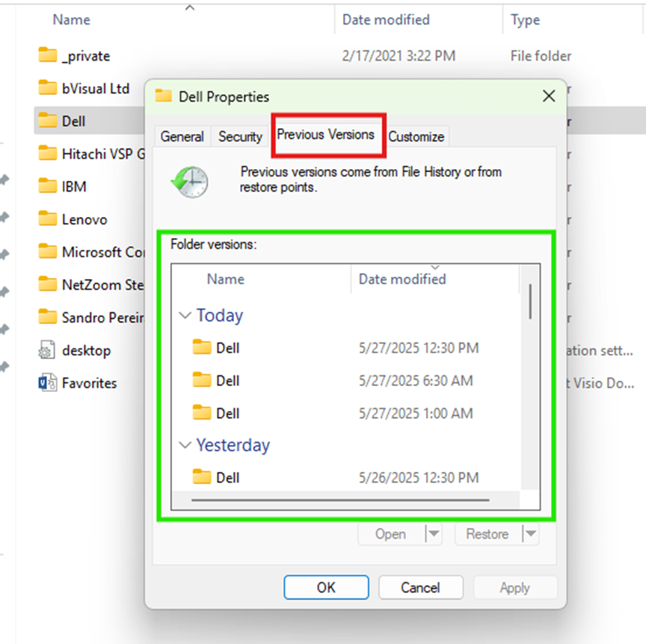Click the sort arrow above Date modified in dialog
The width and height of the screenshot is (646, 644).
(x=435, y=268)
